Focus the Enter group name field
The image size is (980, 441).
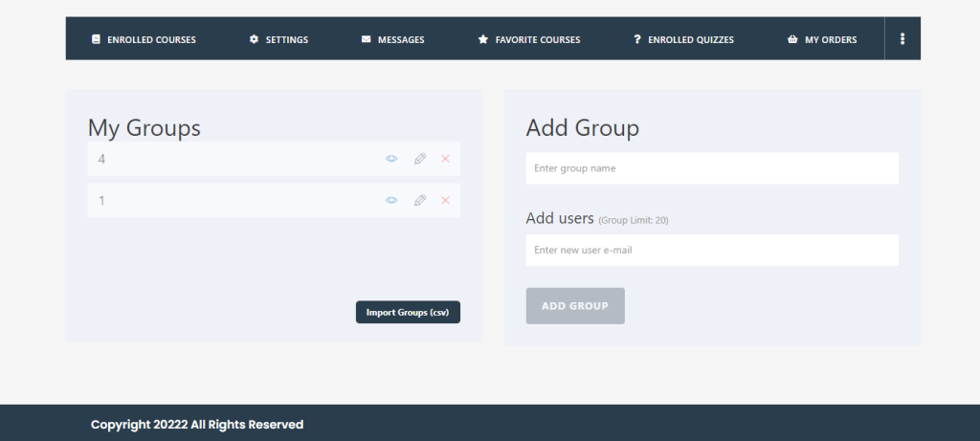pos(712,168)
